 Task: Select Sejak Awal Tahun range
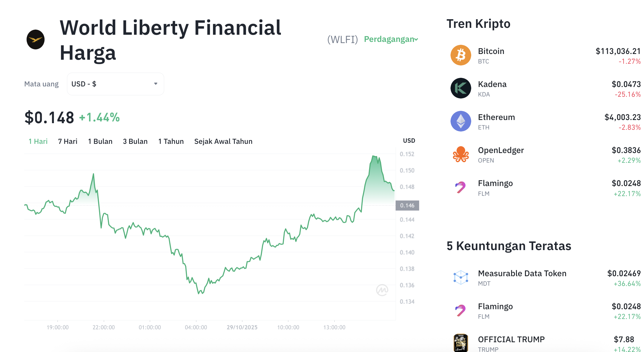point(223,141)
